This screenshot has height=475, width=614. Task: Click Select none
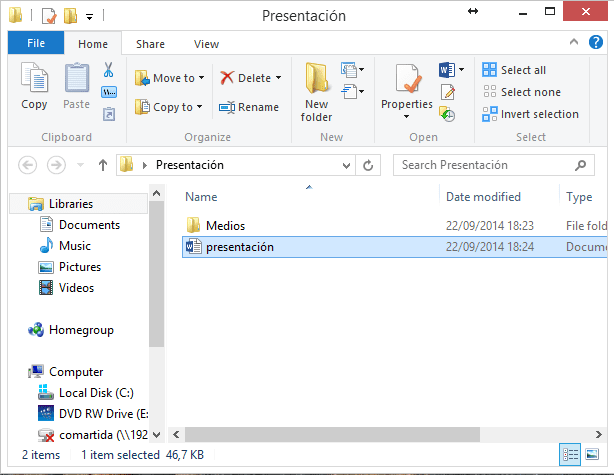click(x=522, y=92)
